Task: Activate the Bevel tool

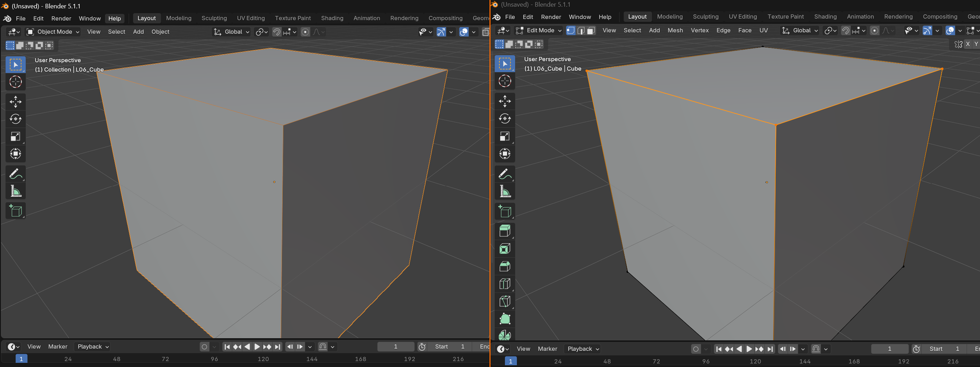Action: (x=505, y=266)
